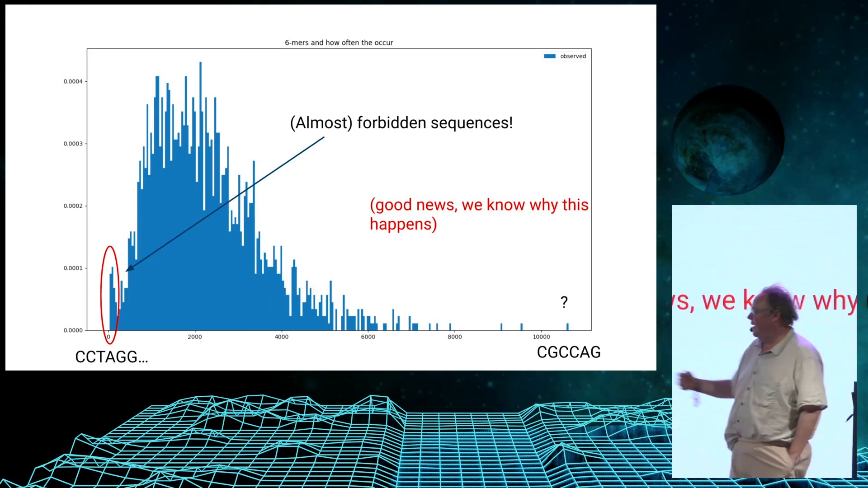Viewport: 868px width, 488px height.
Task: Click the y-axis tick label 0.0003
Action: pos(73,144)
